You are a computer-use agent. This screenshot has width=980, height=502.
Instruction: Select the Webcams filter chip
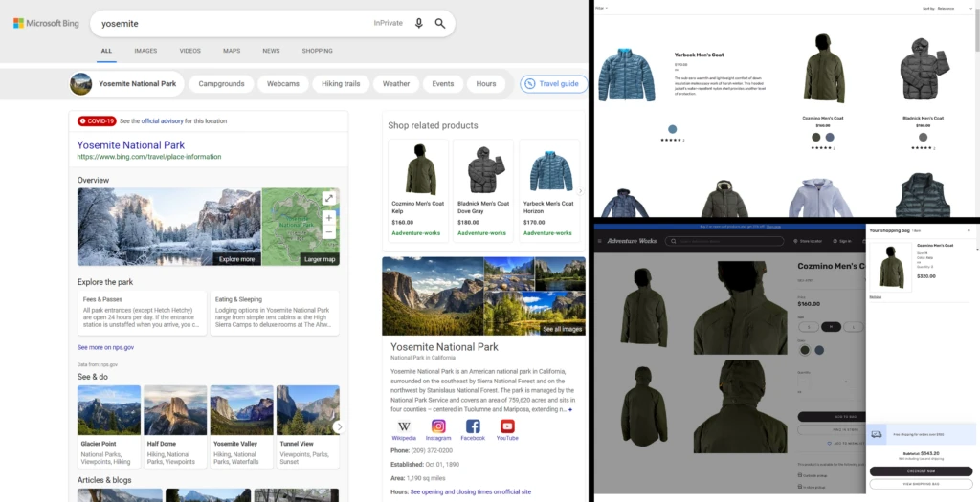pyautogui.click(x=282, y=84)
